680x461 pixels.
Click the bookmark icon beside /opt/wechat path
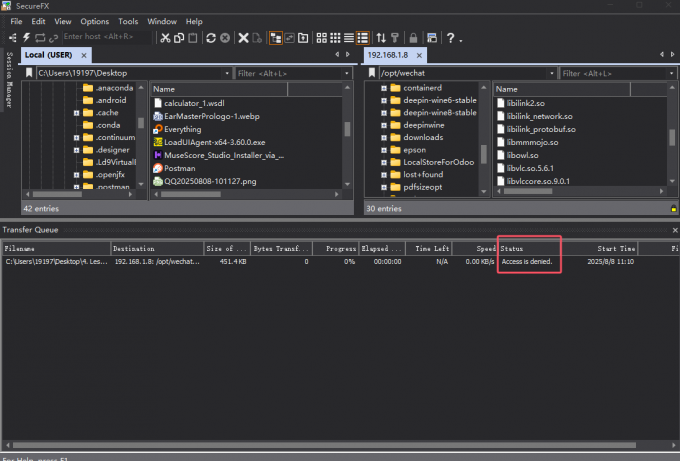(372, 73)
